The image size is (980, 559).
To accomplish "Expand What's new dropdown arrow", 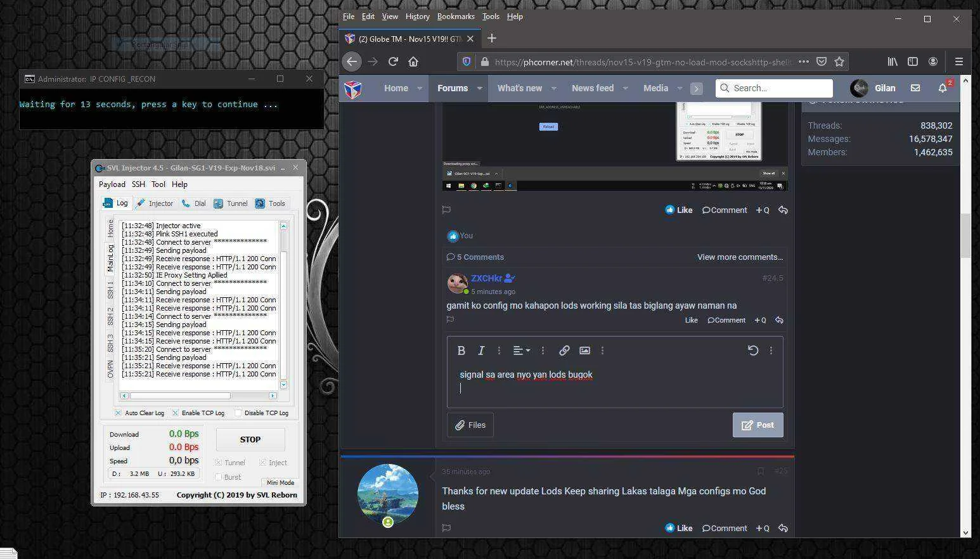I will (x=553, y=88).
